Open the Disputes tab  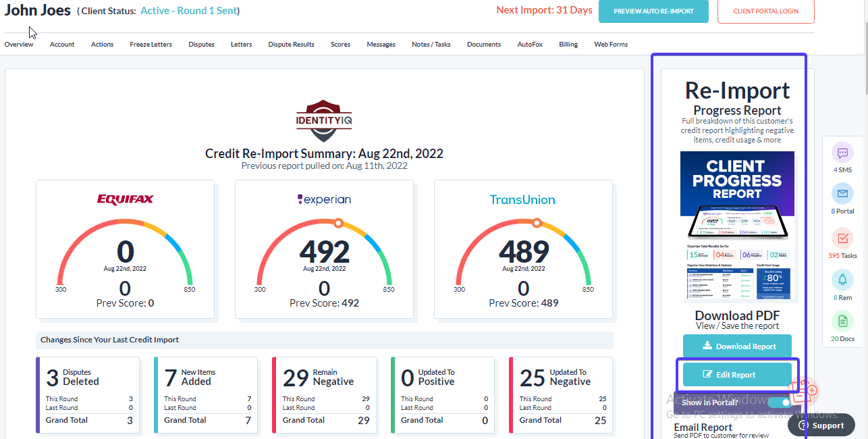coord(201,45)
